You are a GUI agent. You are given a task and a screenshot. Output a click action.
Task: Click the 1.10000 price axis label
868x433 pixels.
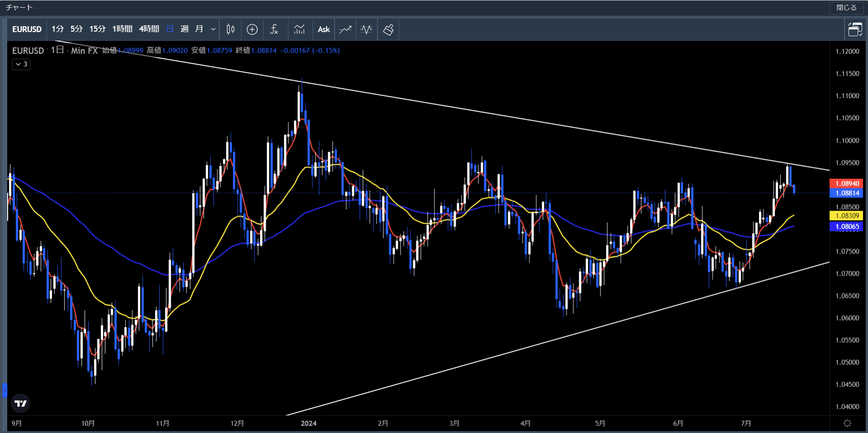(847, 141)
